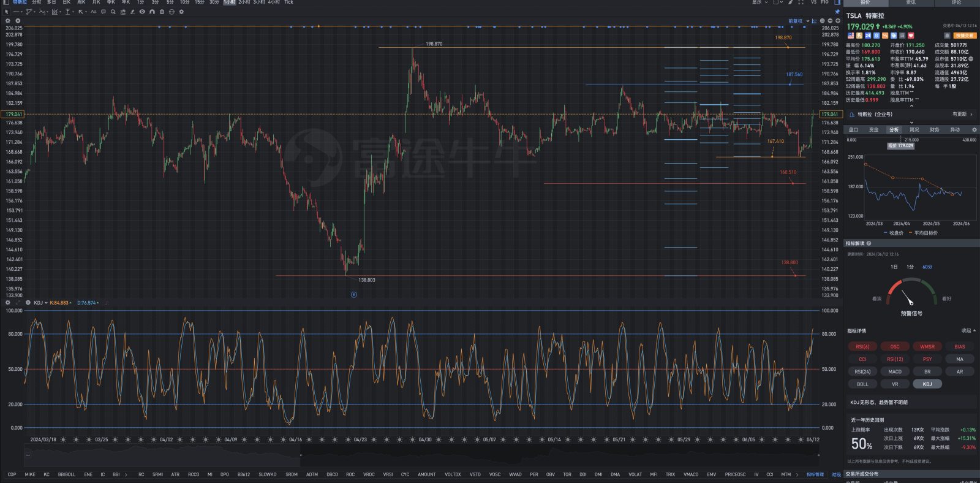This screenshot has height=483, width=980.
Task: Open the 显示 display dropdown
Action: (x=759, y=2)
